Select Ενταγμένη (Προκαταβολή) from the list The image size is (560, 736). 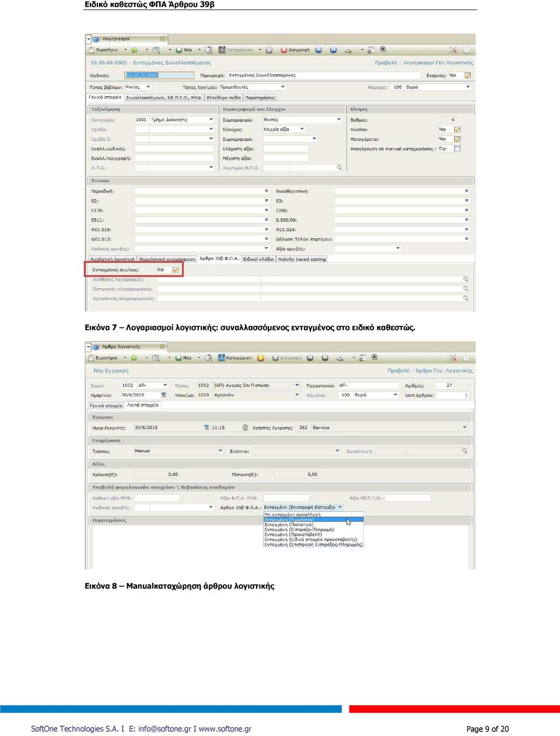[313, 535]
